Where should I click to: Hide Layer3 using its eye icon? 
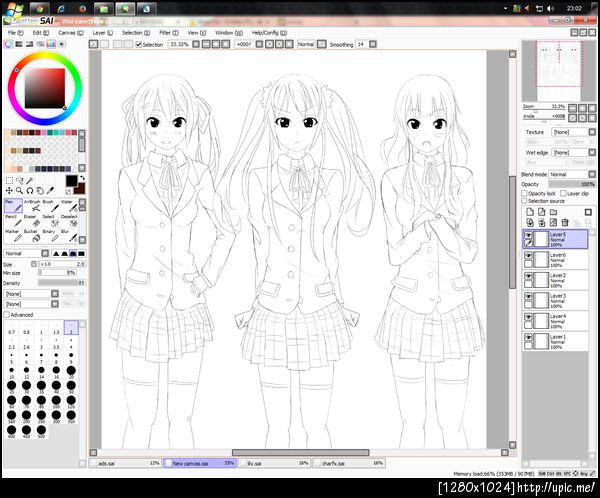(528, 296)
